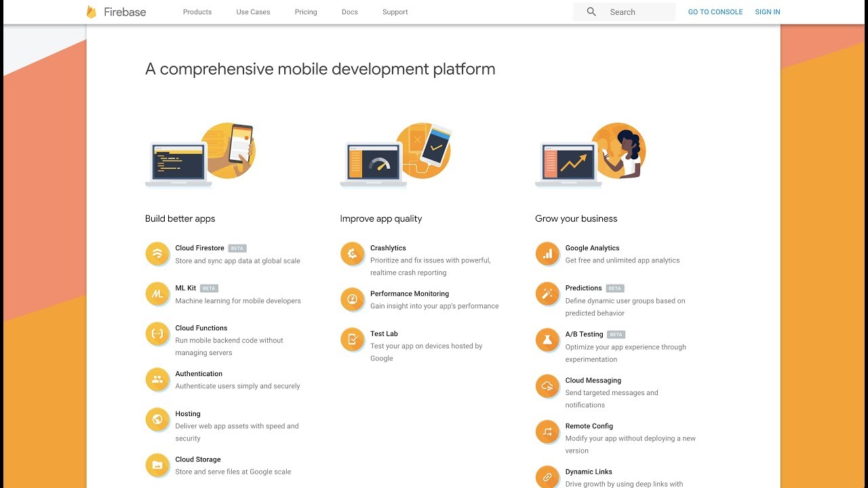Open the Performance Monitoring gauge icon
This screenshot has width=868, height=488.
pos(353,300)
